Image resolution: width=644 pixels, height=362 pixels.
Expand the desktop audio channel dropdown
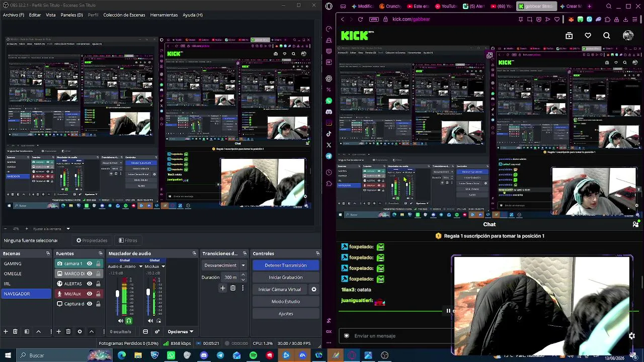[x=141, y=266]
